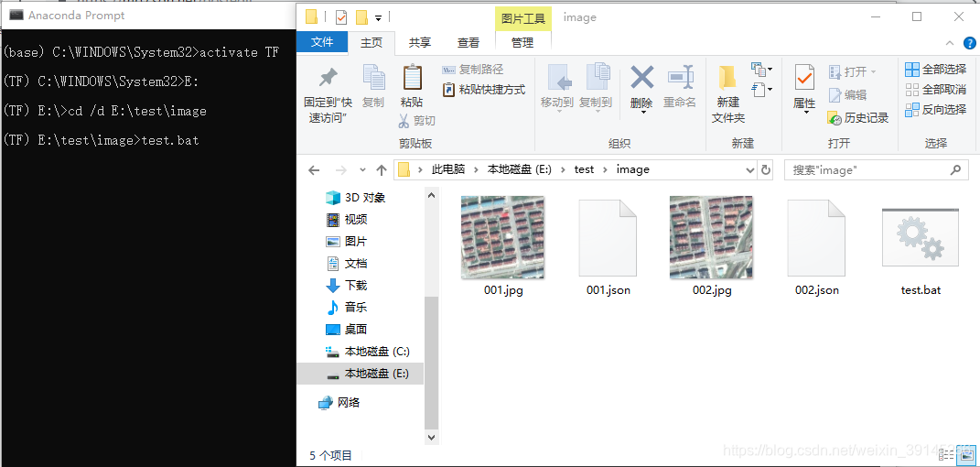Click the New folder icon
The width and height of the screenshot is (980, 467).
click(x=727, y=78)
